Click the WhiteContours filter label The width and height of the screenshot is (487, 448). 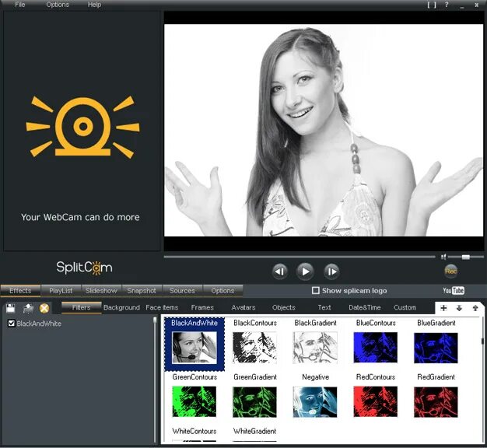[194, 431]
